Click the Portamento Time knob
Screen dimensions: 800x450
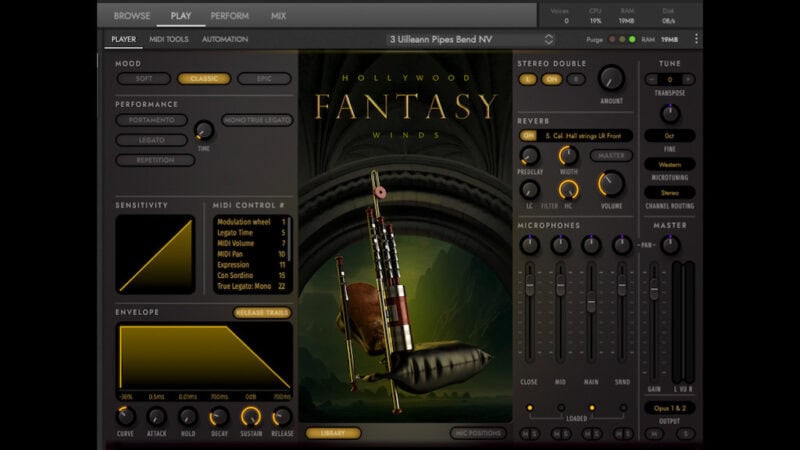tap(204, 130)
